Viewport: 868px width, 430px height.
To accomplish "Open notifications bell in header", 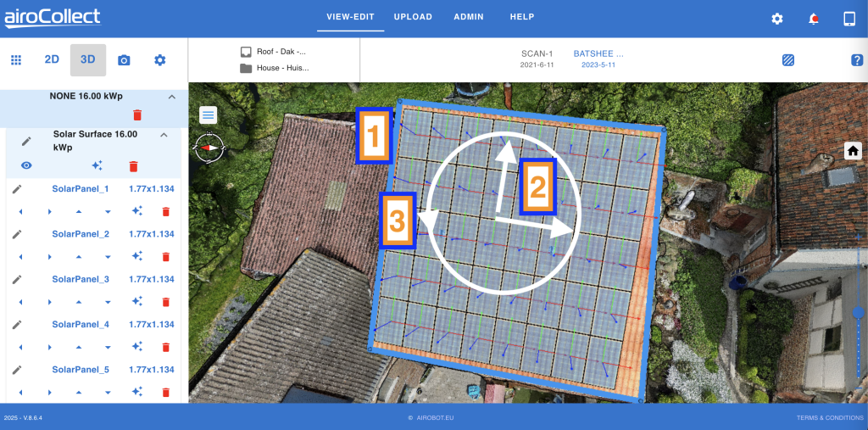I will [814, 19].
